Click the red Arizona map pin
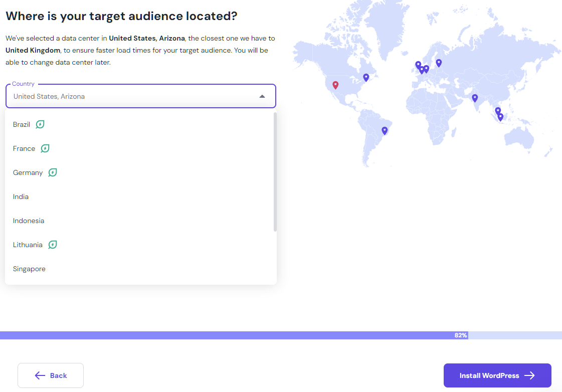This screenshot has width=562, height=392. (335, 85)
